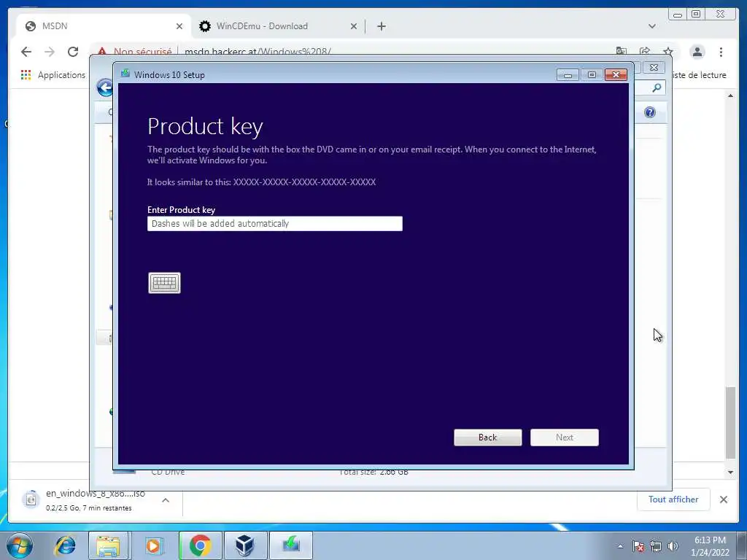
Task: Translate this page icon in Chrome
Action: click(x=622, y=51)
